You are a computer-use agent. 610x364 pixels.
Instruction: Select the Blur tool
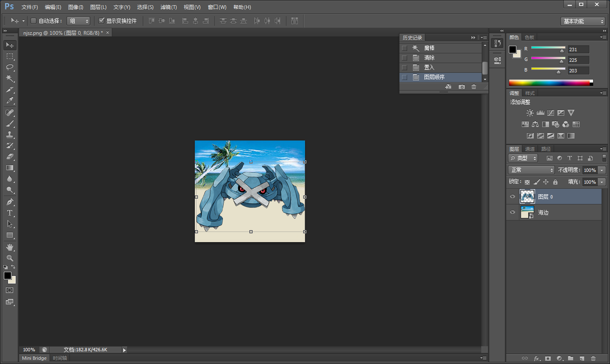[x=10, y=179]
